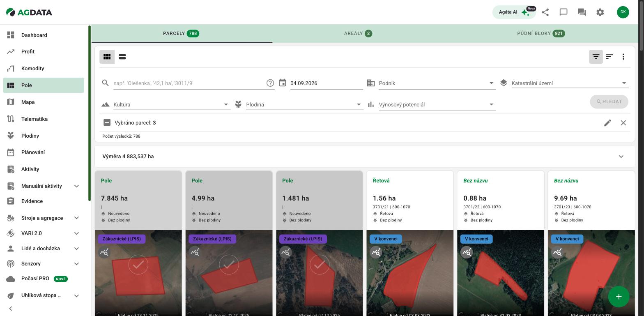The image size is (644, 316).
Task: Click the HLEDAT search button
Action: pyautogui.click(x=609, y=102)
